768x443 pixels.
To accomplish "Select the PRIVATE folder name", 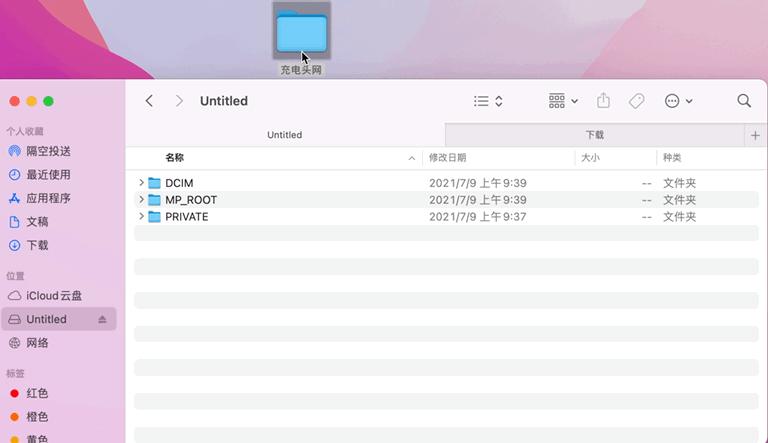I will click(x=187, y=216).
